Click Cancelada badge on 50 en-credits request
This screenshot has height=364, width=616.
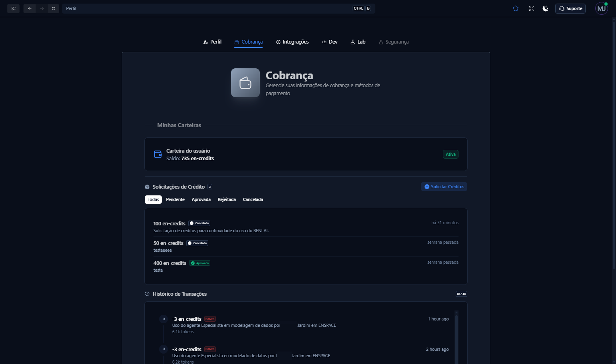click(197, 243)
